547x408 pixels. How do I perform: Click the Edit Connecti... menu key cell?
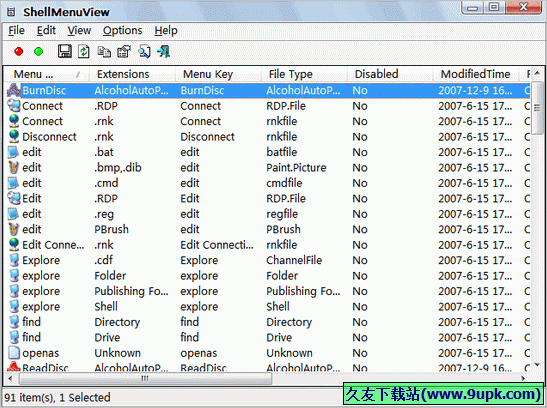(217, 245)
